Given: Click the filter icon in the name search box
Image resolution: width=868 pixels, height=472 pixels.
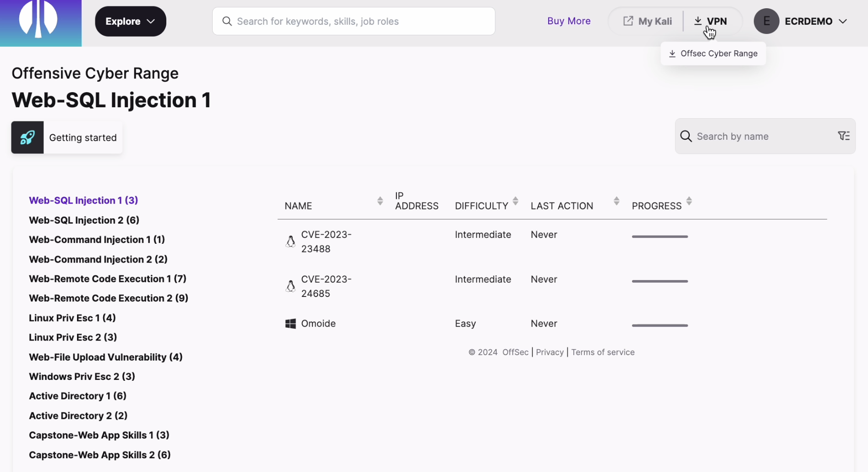Looking at the screenshot, I should [x=844, y=136].
